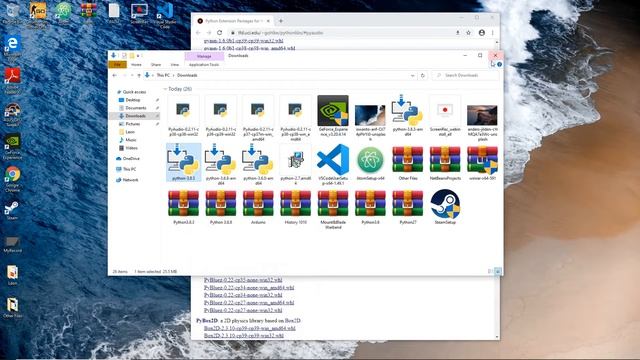Open the ScreenRec desktop shortcut
The image size is (640, 360).
(139, 13)
